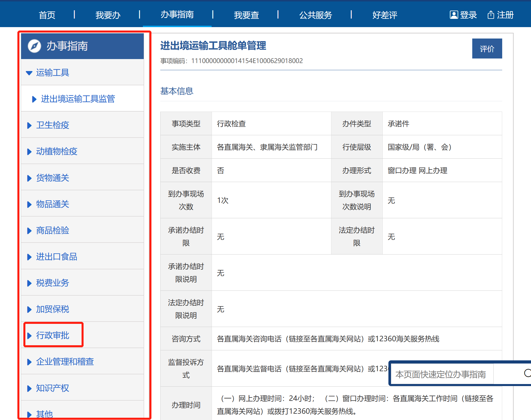This screenshot has height=420, width=531.
Task: Click the compass icon beside 办事指南
Action: click(35, 46)
